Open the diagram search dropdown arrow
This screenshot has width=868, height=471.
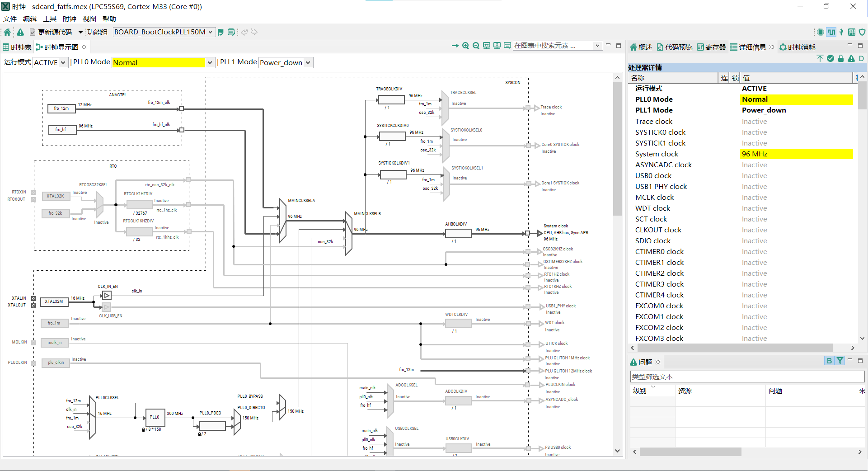597,46
